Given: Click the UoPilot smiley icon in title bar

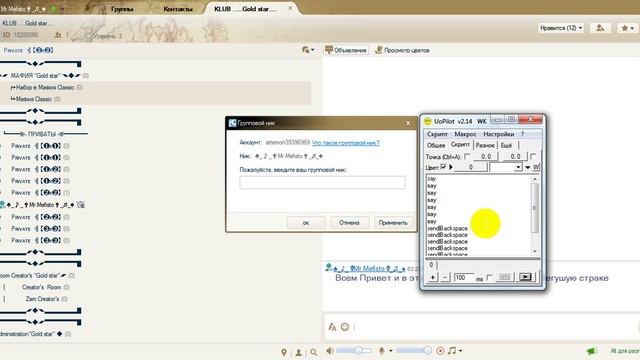Looking at the screenshot, I should coord(427,121).
